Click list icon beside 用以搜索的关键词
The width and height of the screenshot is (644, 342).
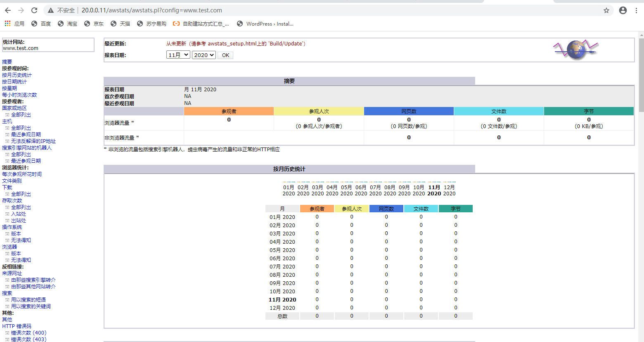pyautogui.click(x=7, y=306)
